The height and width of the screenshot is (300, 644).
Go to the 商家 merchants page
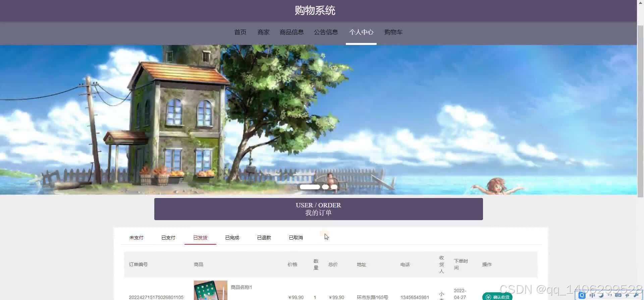(264, 32)
